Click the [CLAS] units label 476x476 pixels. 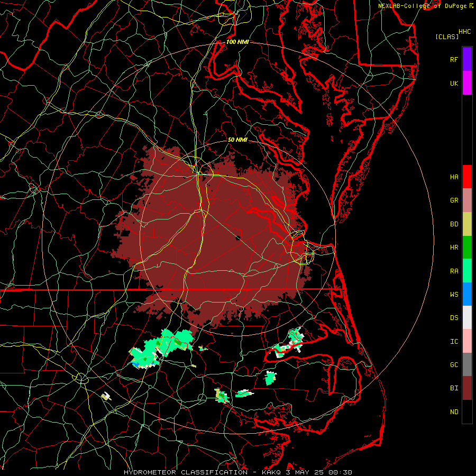click(x=447, y=36)
